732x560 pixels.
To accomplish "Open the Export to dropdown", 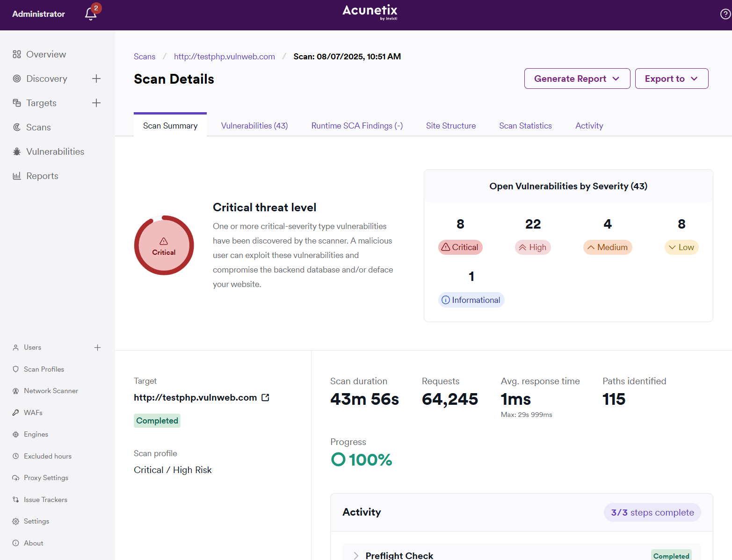I will pyautogui.click(x=672, y=79).
